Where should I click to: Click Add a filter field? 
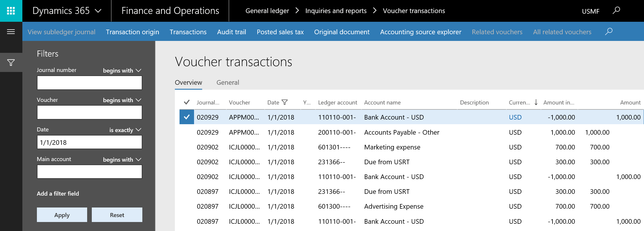pyautogui.click(x=58, y=193)
